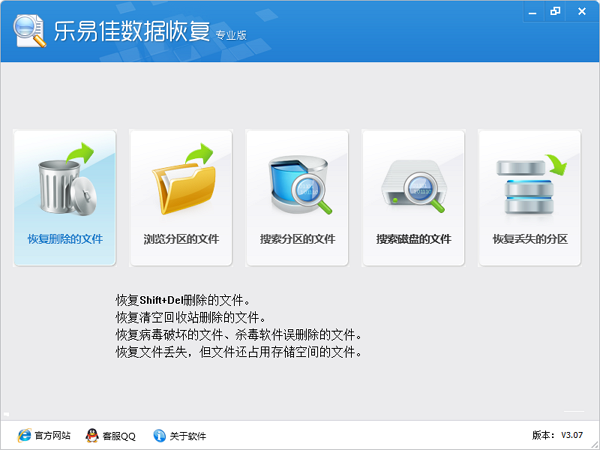The image size is (600, 450).
Task: Click the grey hard disk search icon
Action: coord(414,186)
